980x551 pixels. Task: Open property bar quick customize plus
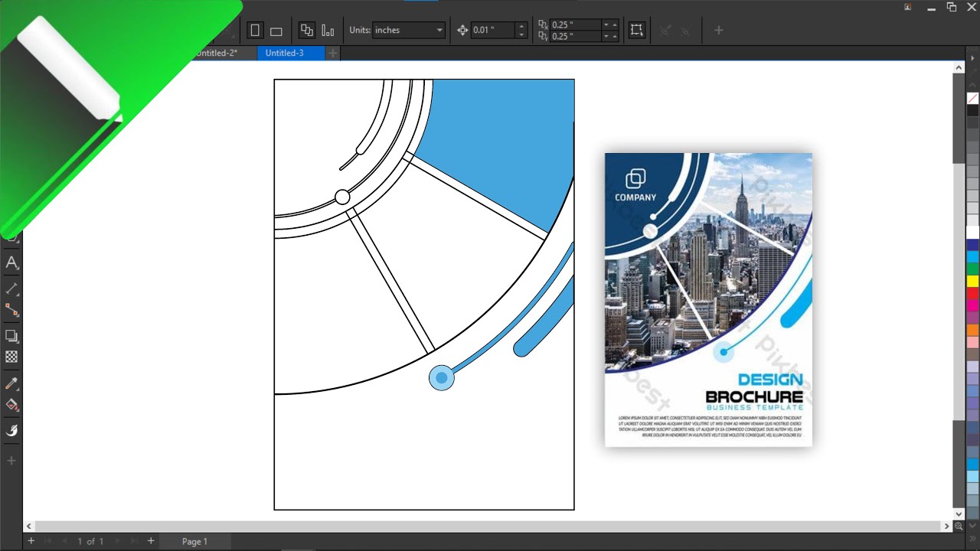[718, 31]
